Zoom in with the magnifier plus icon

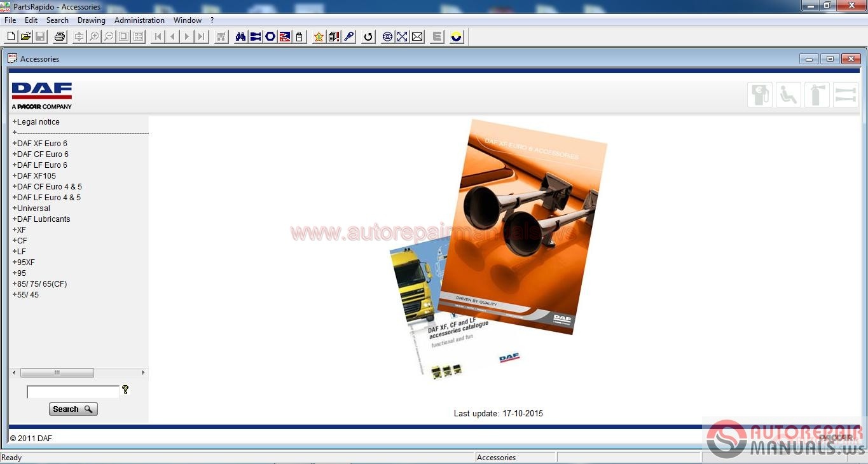coord(94,37)
